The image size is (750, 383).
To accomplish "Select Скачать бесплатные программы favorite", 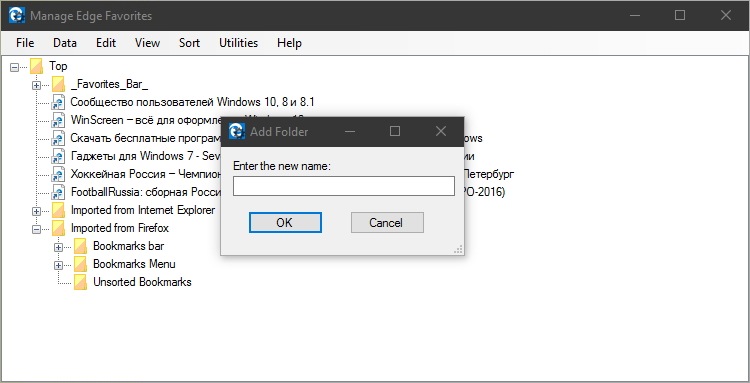I will (x=145, y=138).
